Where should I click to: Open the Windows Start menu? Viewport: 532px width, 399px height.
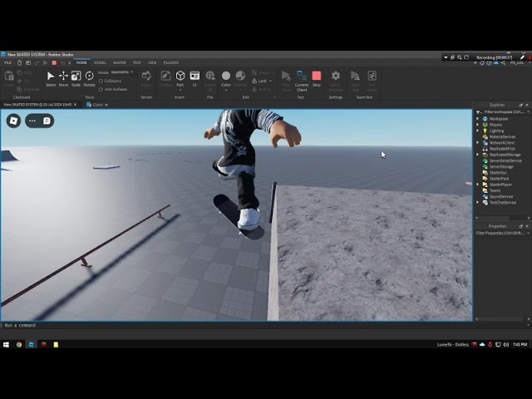(6, 344)
